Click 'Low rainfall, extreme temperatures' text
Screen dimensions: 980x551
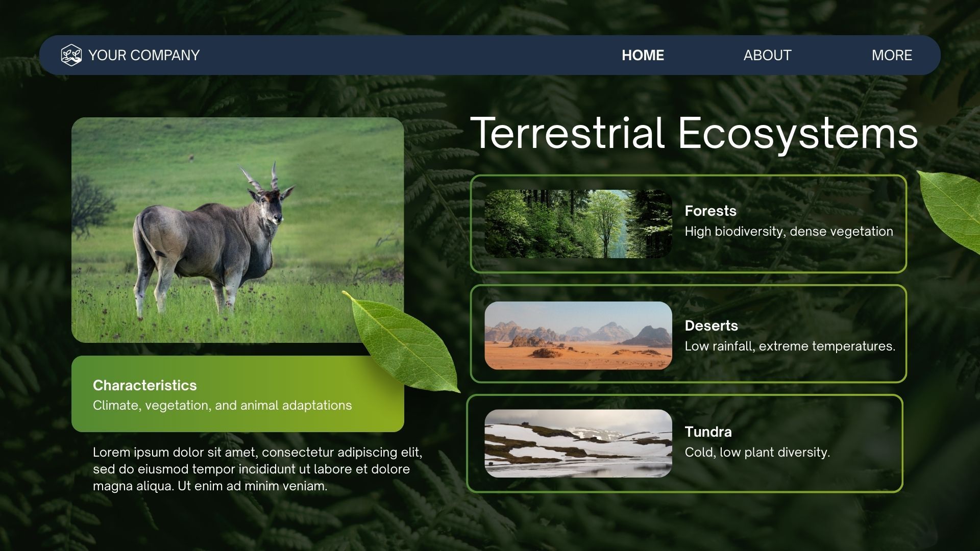790,346
